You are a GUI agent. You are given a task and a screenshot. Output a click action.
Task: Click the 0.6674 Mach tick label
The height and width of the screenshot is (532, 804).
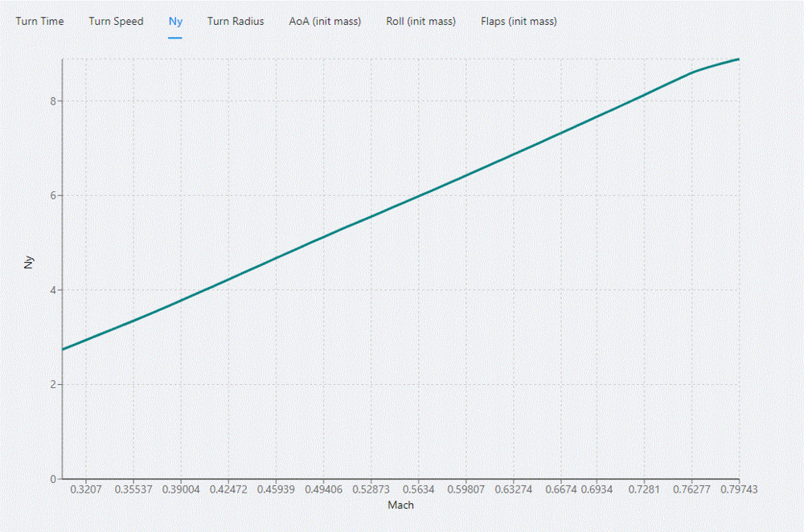coord(561,489)
